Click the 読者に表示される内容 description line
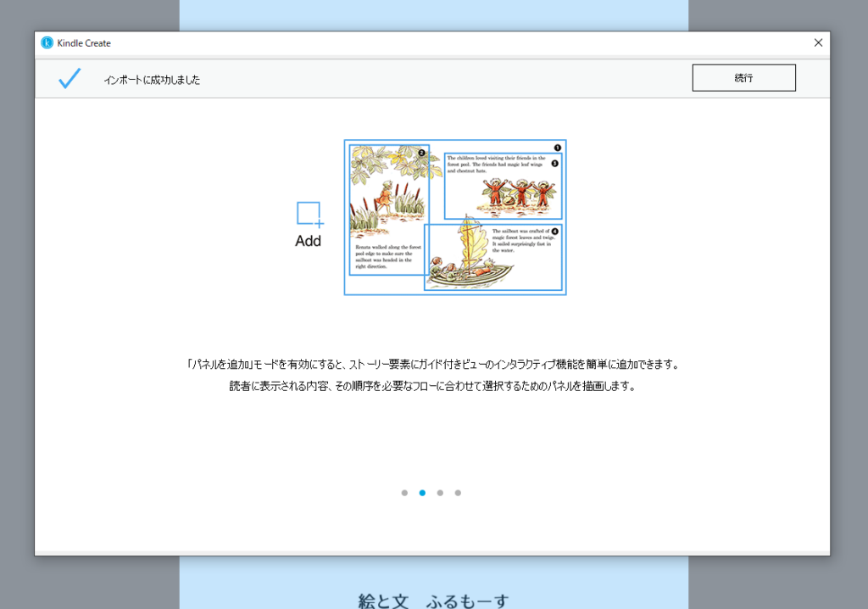Image resolution: width=868 pixels, height=609 pixels. [433, 386]
